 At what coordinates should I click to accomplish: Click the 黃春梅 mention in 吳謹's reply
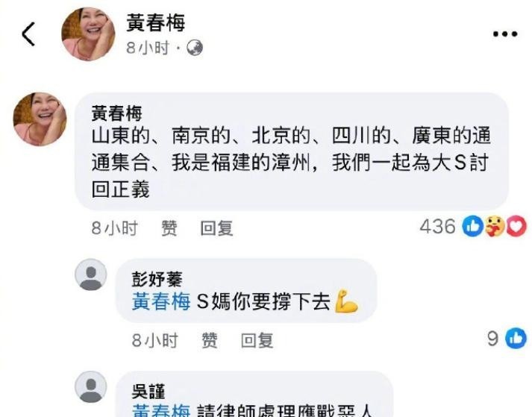pos(161,410)
